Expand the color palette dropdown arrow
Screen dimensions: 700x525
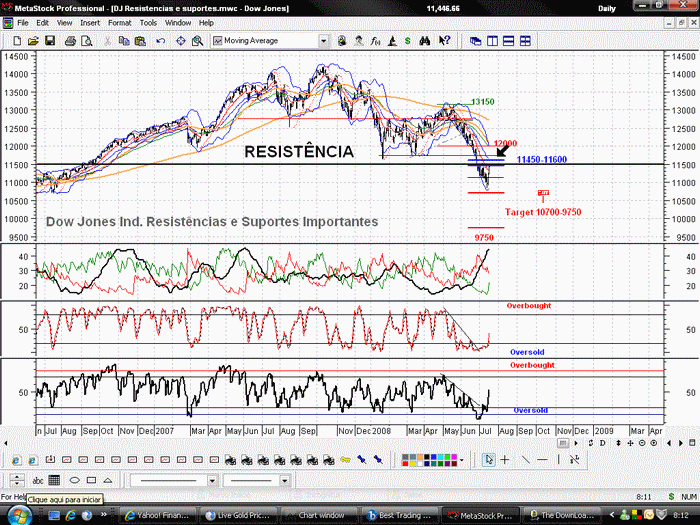[462, 460]
